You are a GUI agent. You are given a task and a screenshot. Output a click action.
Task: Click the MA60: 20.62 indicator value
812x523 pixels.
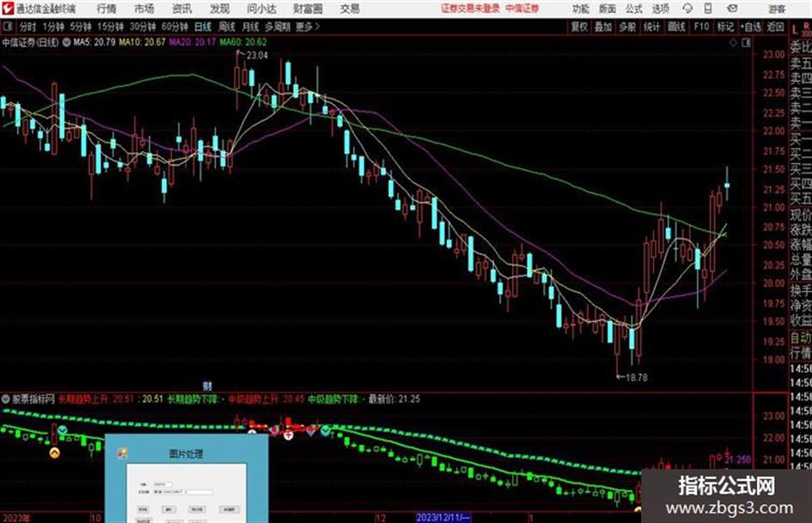click(243, 42)
